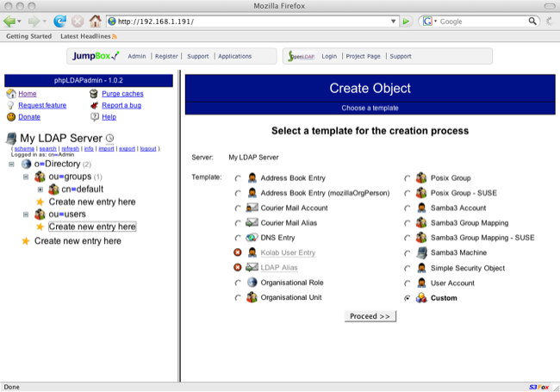Open the OpenLDAP Login menu item

point(329,56)
